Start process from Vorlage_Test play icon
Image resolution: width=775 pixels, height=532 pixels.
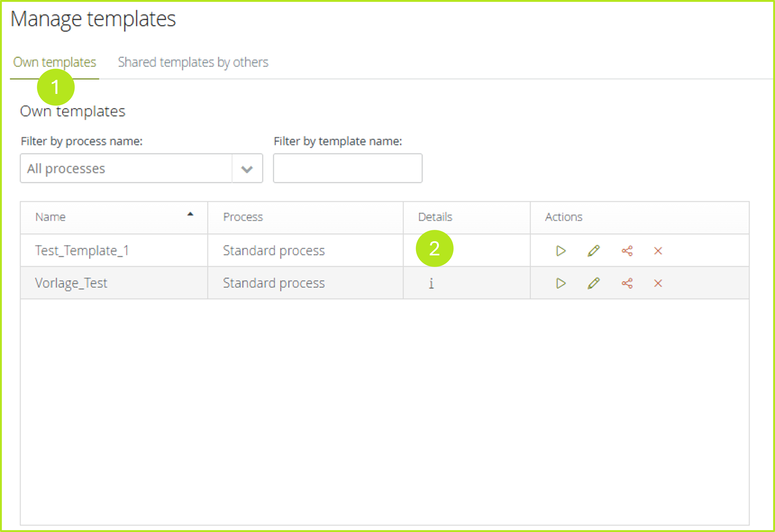point(561,283)
